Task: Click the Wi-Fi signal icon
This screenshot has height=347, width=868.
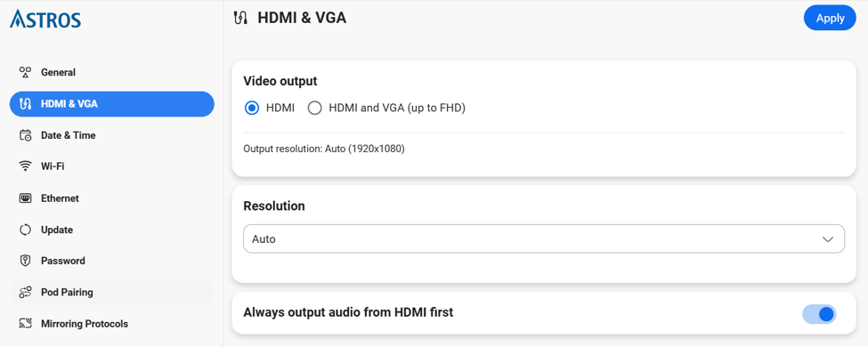Action: click(x=25, y=166)
